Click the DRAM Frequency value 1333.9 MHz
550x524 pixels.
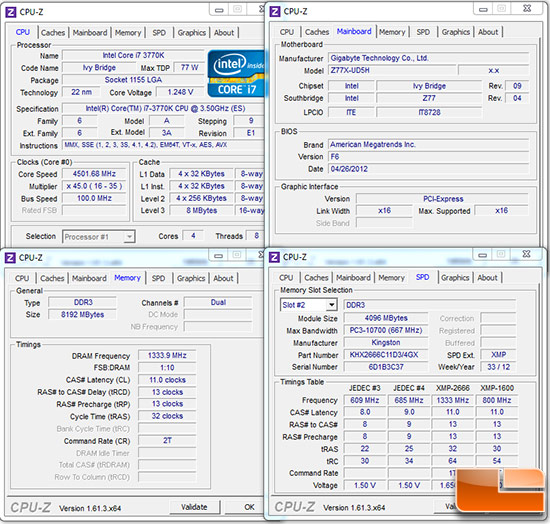[x=167, y=355]
